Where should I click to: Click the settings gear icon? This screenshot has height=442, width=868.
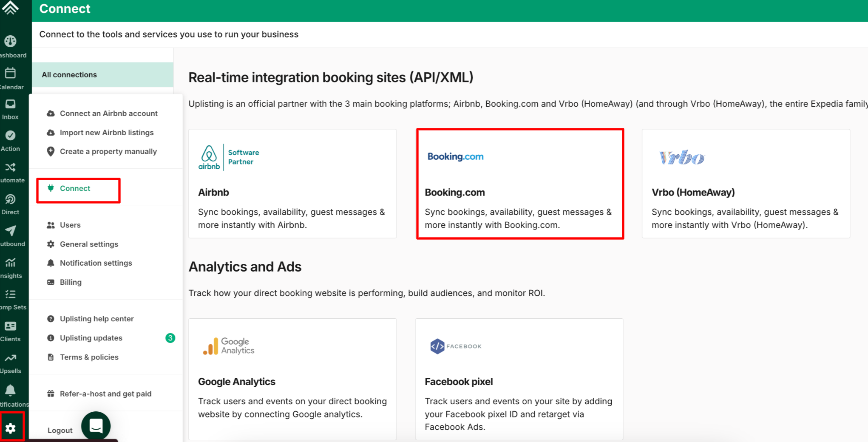tap(11, 428)
